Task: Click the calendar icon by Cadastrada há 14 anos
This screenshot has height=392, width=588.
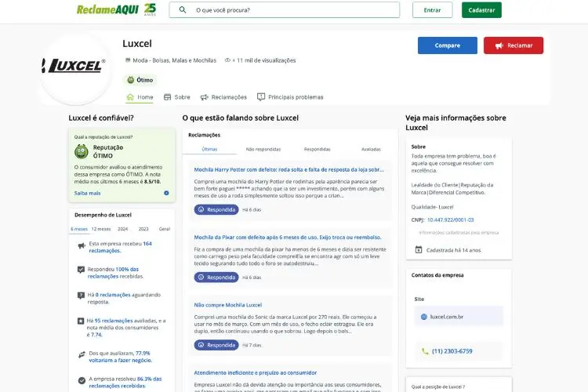Action: tap(419, 250)
